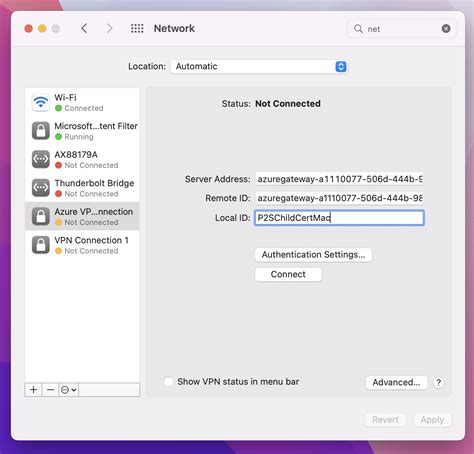The image size is (474, 454).
Task: Click the AX88179A ethernet adapter icon
Action: (41, 159)
